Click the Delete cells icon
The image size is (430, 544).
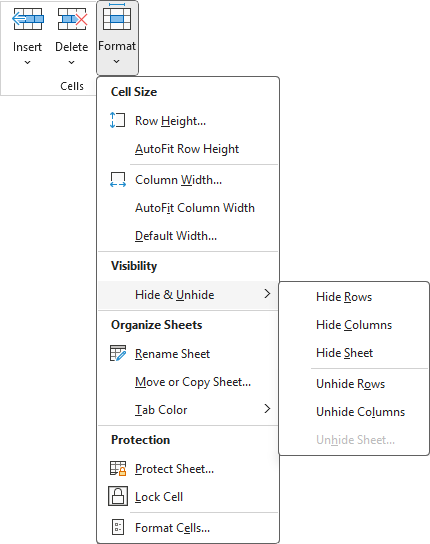pyautogui.click(x=72, y=19)
